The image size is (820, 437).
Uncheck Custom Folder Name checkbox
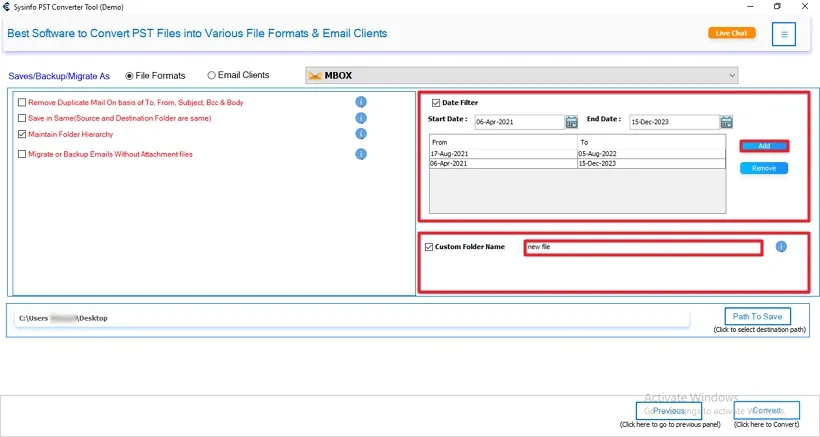[x=429, y=247]
